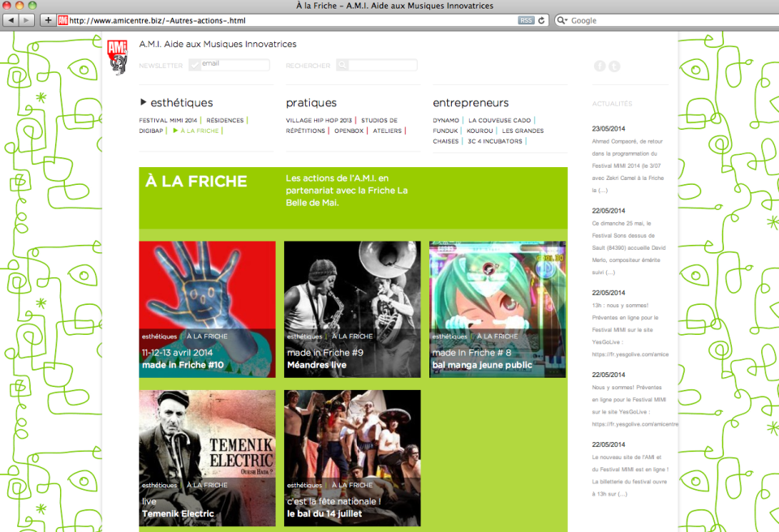The height and width of the screenshot is (532, 779).
Task: Click the A.M.I. Aide aux Musiques Innovatrices title
Action: point(217,45)
